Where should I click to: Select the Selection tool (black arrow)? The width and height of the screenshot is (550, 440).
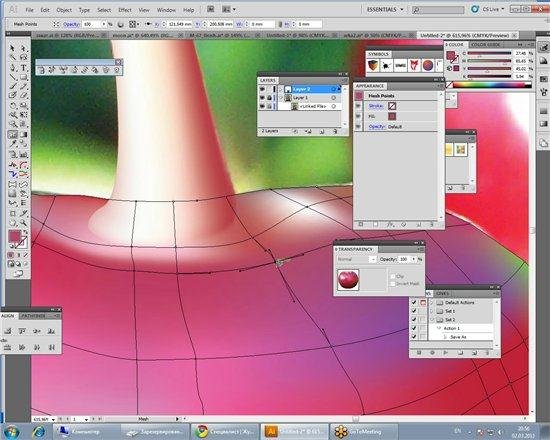point(12,48)
